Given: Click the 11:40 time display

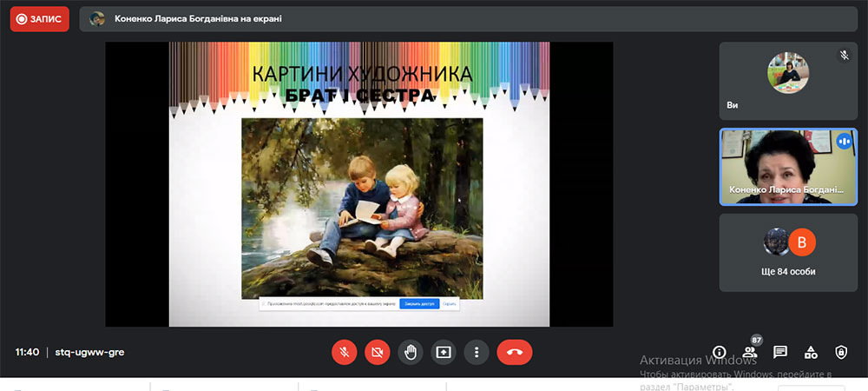Looking at the screenshot, I should point(27,352).
